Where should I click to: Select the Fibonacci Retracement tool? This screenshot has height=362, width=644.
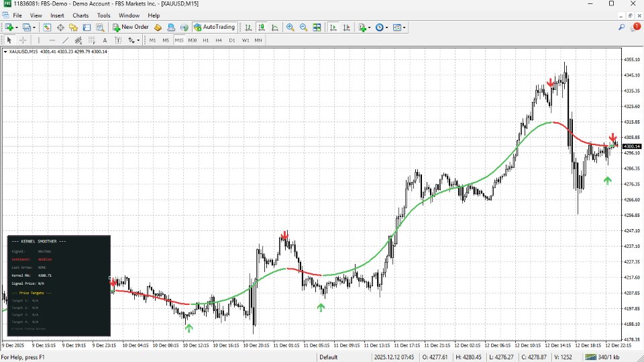coord(92,40)
